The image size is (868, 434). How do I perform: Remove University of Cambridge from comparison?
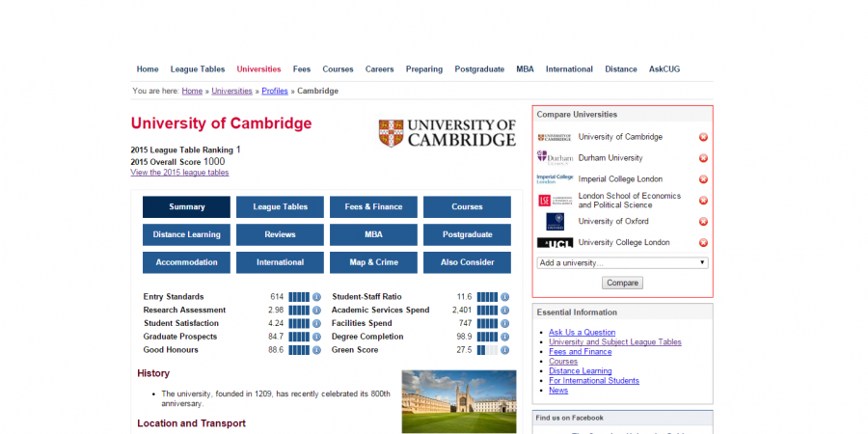coord(703,137)
